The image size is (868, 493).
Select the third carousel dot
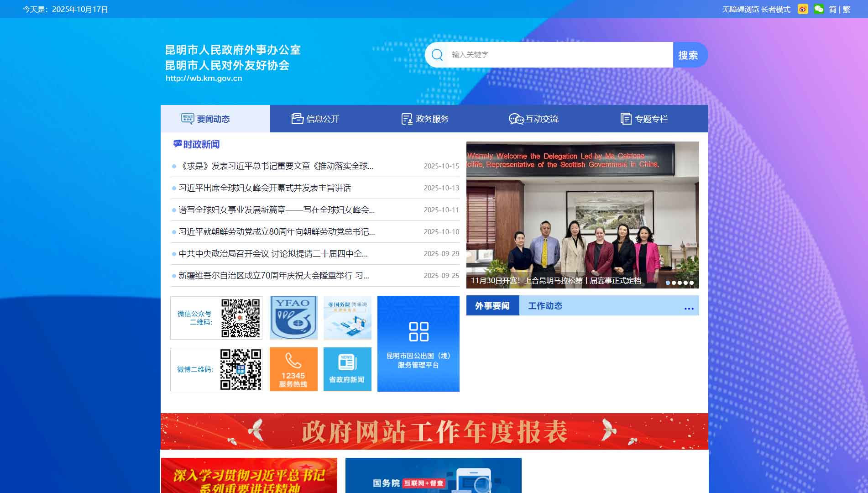tap(680, 283)
